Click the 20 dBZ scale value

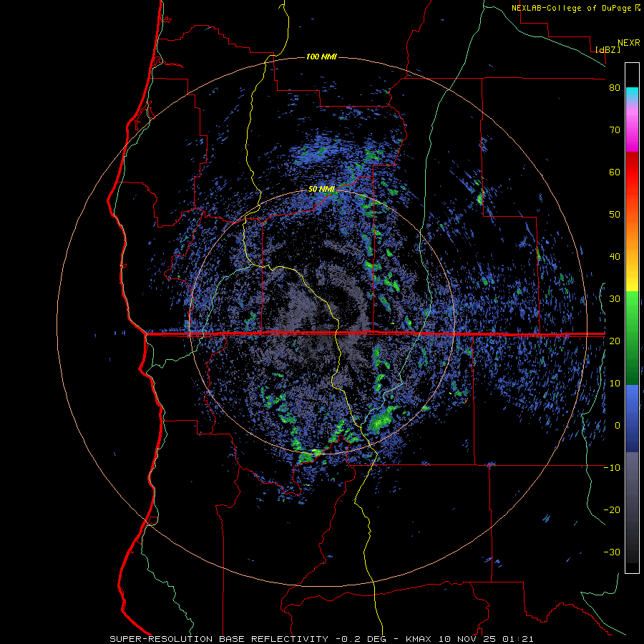point(615,341)
